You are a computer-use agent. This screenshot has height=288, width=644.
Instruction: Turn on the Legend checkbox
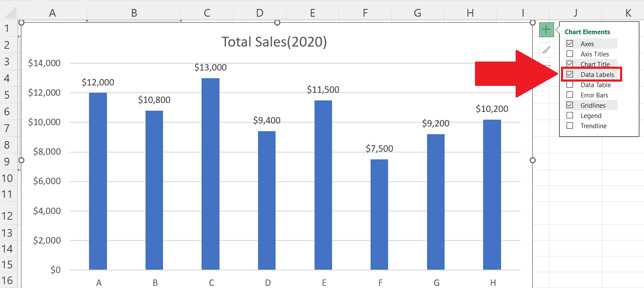point(570,115)
